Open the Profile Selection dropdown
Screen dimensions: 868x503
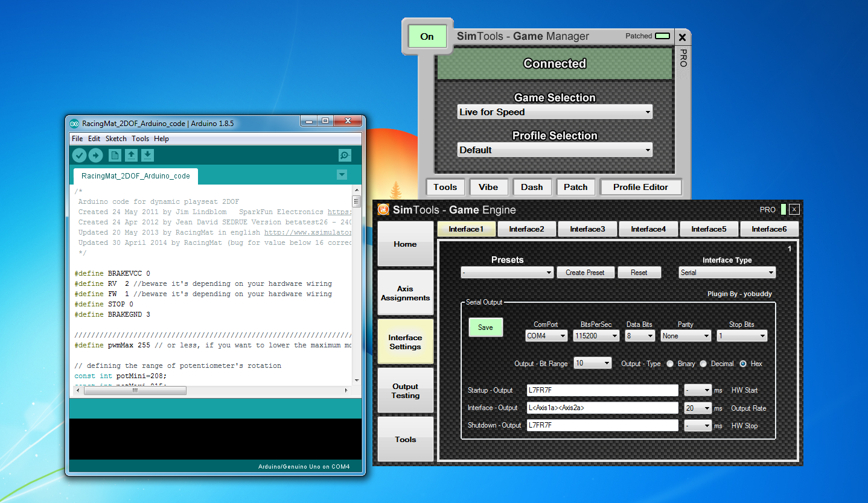pos(555,150)
